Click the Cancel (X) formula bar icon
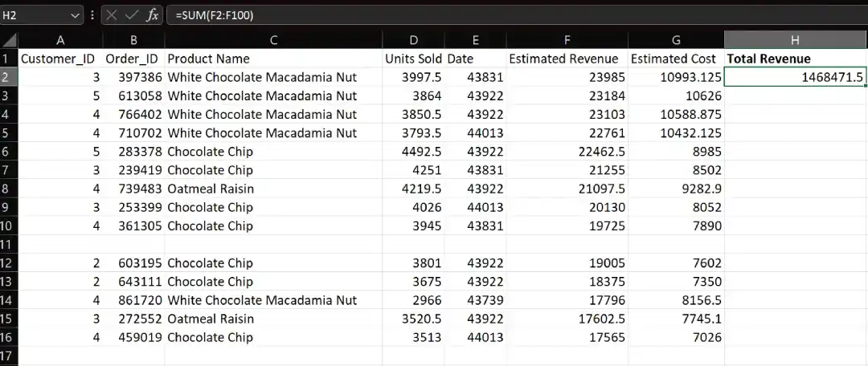 (x=111, y=15)
